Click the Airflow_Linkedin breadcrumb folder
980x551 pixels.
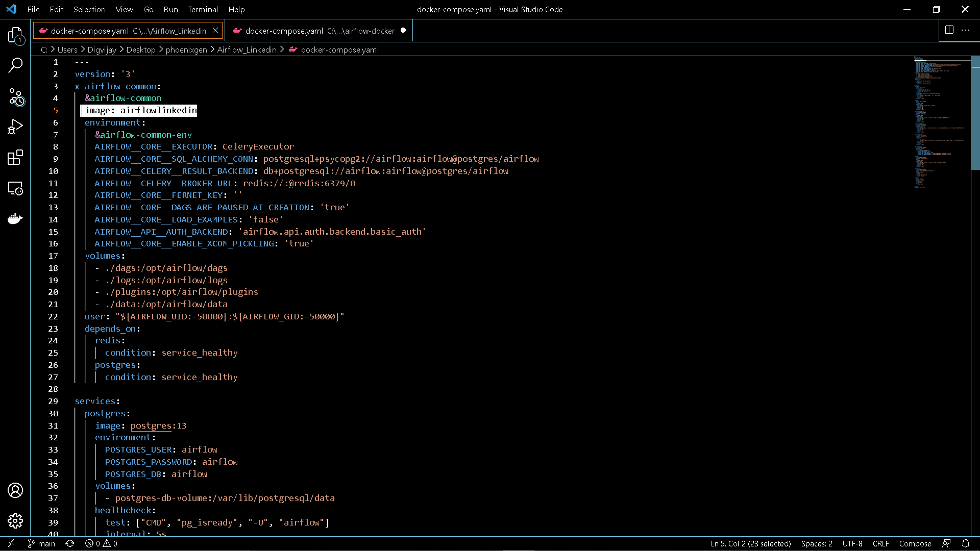(x=247, y=49)
